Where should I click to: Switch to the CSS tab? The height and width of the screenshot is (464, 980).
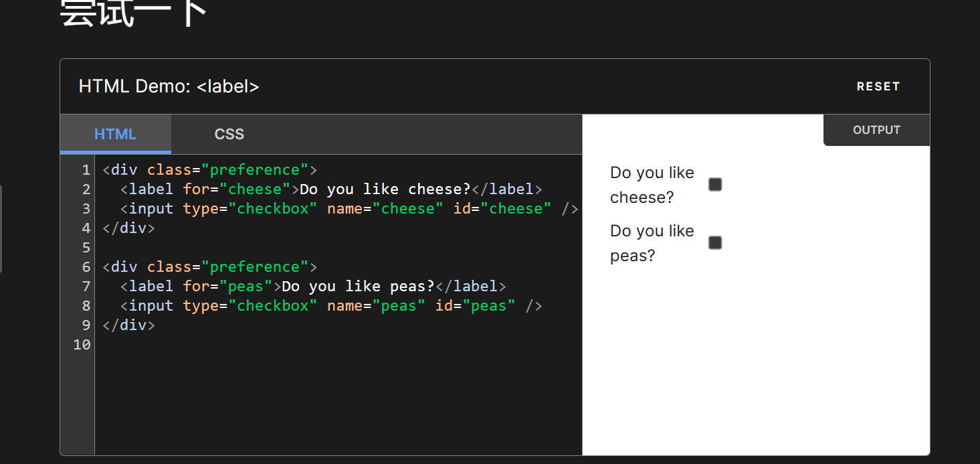[x=229, y=134]
